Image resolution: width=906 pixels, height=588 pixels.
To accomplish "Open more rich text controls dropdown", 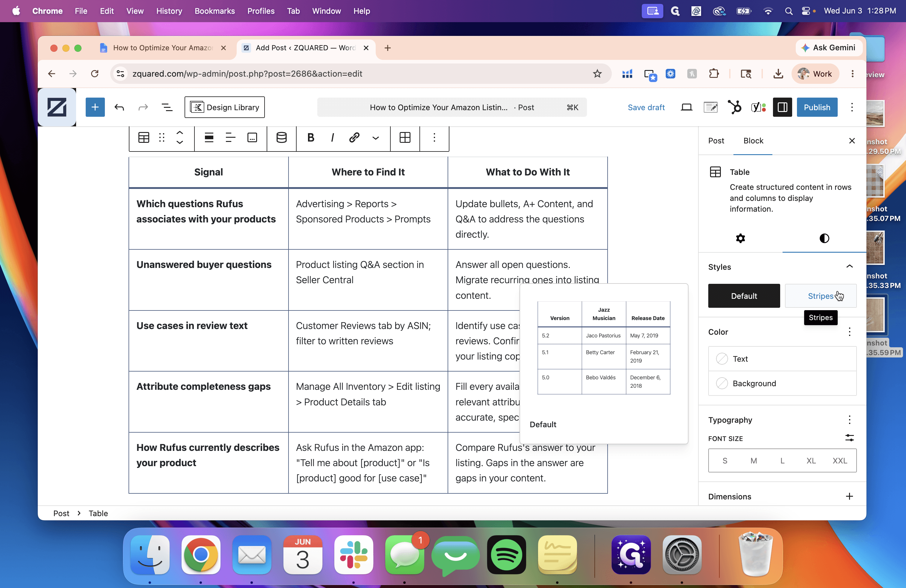I will [x=376, y=137].
